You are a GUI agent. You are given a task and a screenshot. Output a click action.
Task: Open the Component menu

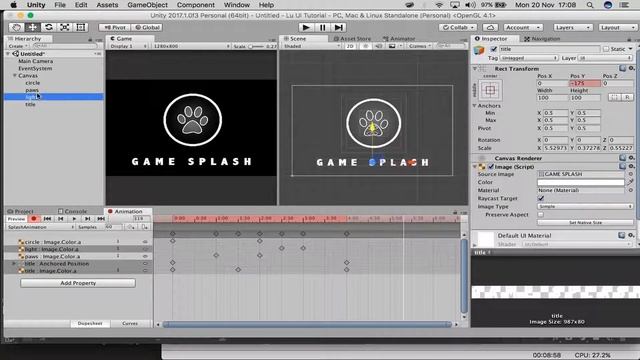196,5
